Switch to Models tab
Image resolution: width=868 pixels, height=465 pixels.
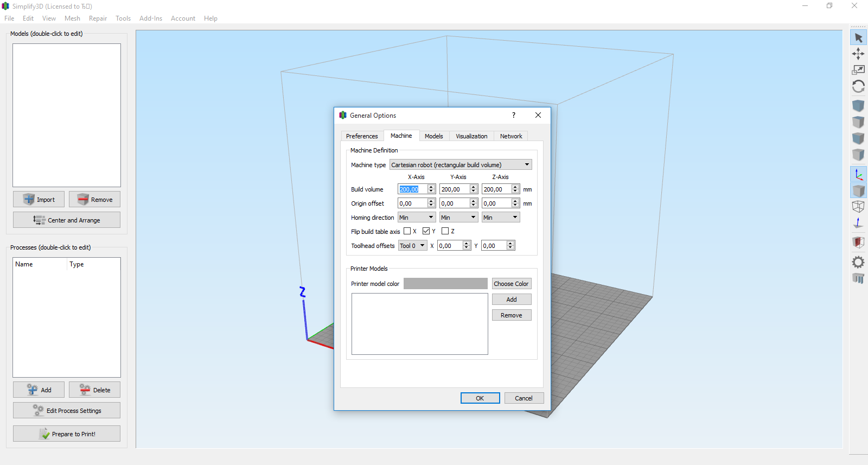[434, 136]
